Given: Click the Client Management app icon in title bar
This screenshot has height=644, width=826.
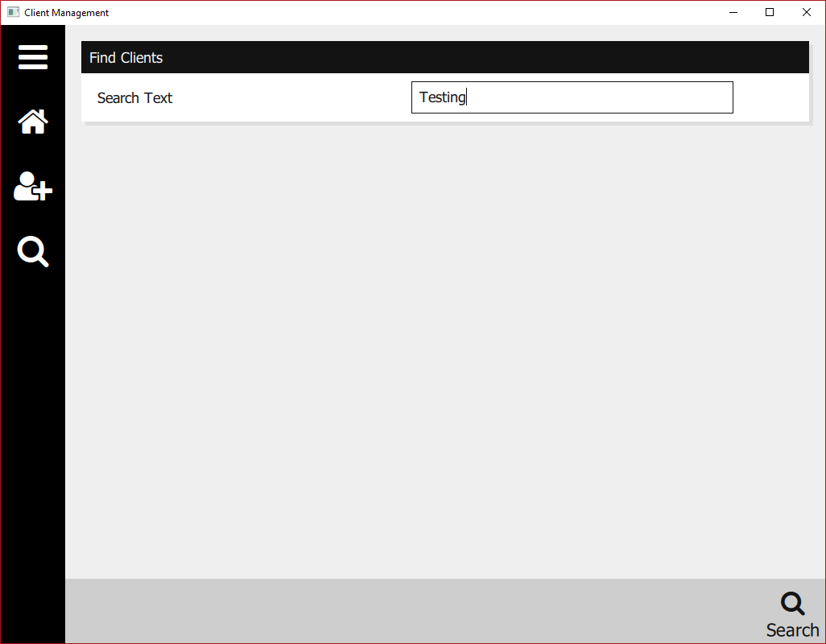Looking at the screenshot, I should tap(13, 12).
